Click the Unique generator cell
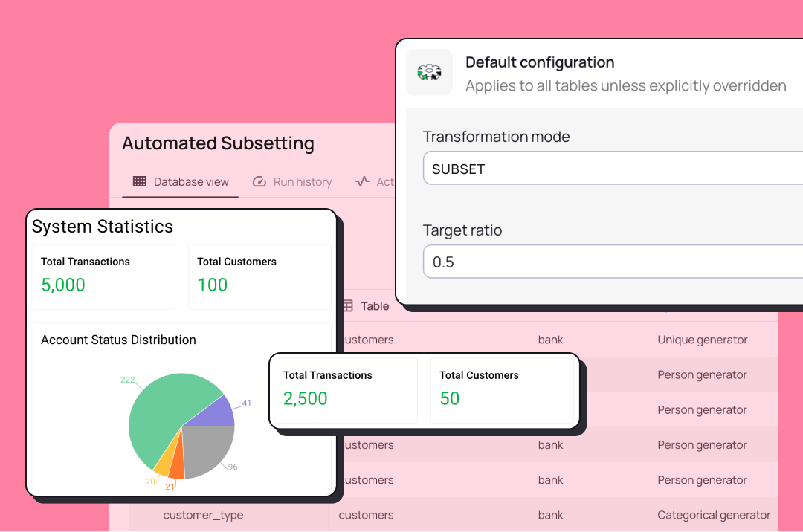This screenshot has width=803, height=532. [702, 340]
